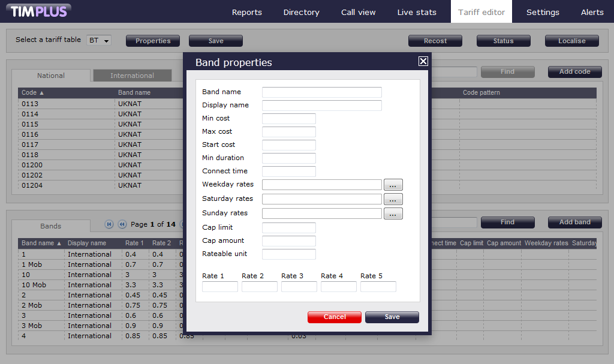
Task: Click the Min cost field
Action: click(x=288, y=119)
